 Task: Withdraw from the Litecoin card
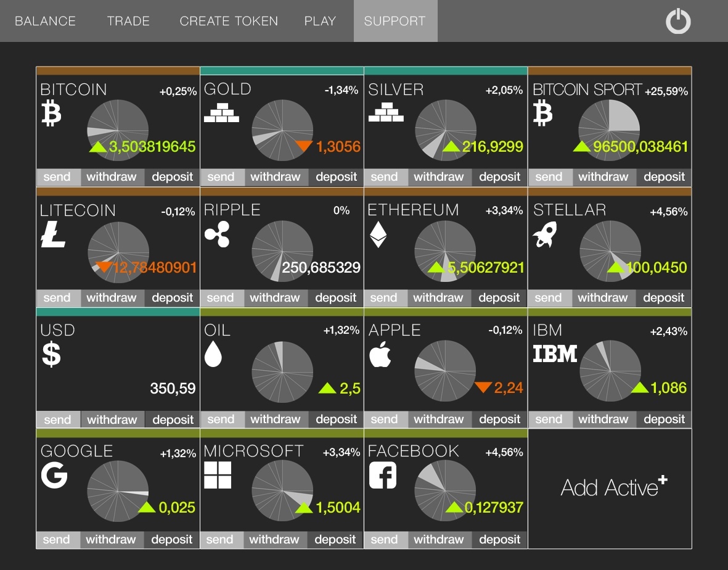pyautogui.click(x=112, y=298)
